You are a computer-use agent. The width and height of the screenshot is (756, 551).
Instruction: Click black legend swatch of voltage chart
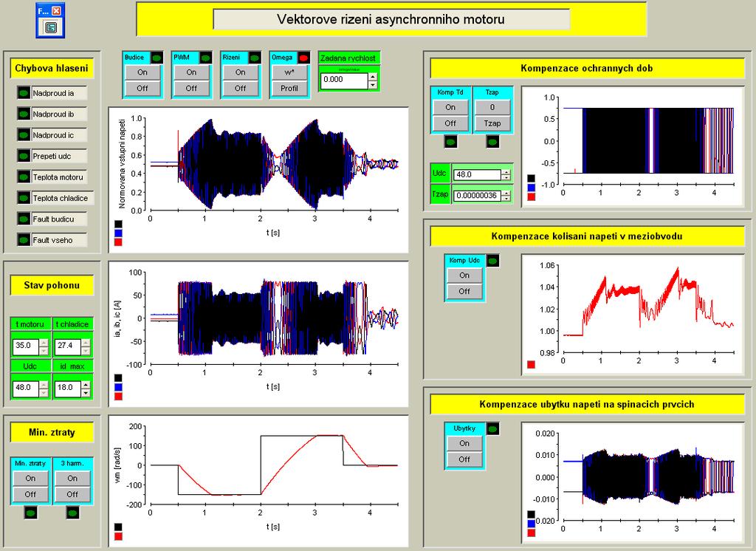[118, 224]
